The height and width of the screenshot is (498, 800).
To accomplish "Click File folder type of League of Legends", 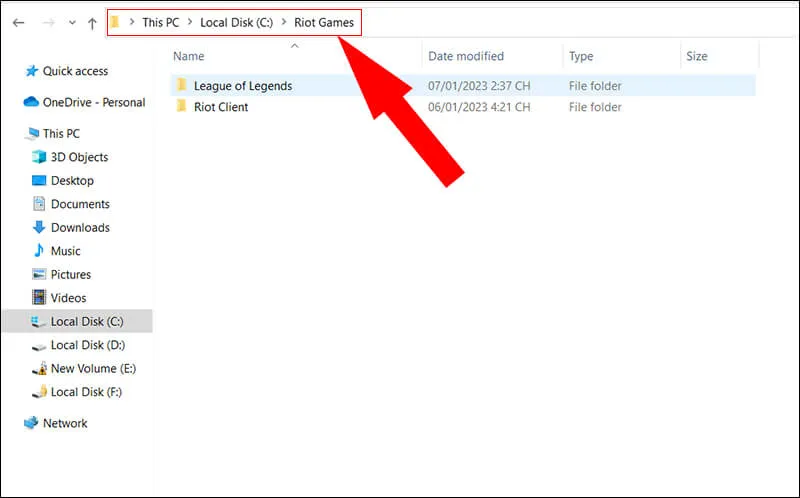I will [595, 86].
